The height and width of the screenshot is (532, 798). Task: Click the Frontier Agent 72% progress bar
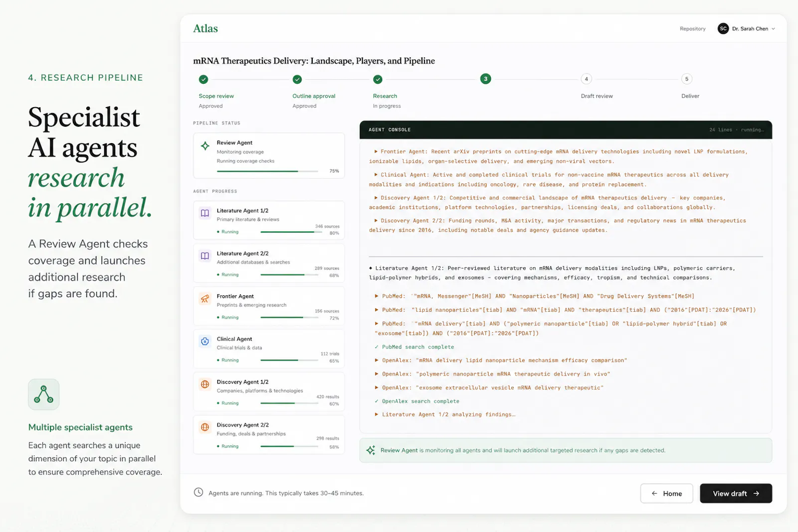point(289,317)
